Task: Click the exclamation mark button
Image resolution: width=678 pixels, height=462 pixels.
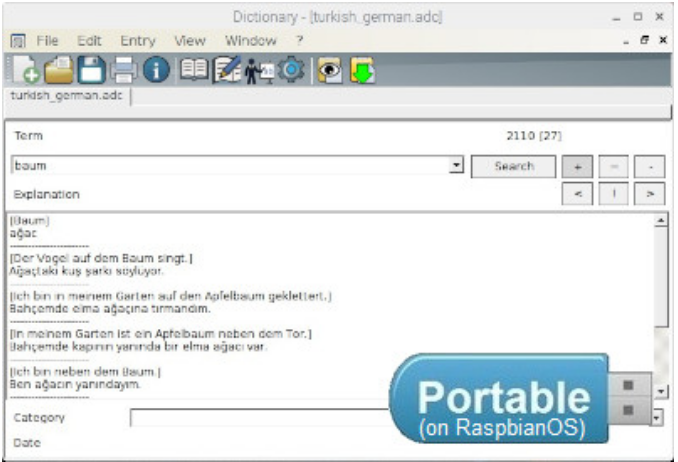Action: [x=614, y=194]
